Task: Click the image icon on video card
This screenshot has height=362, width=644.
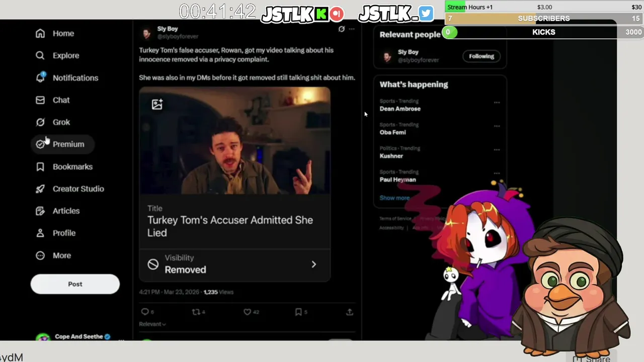Action: [157, 105]
